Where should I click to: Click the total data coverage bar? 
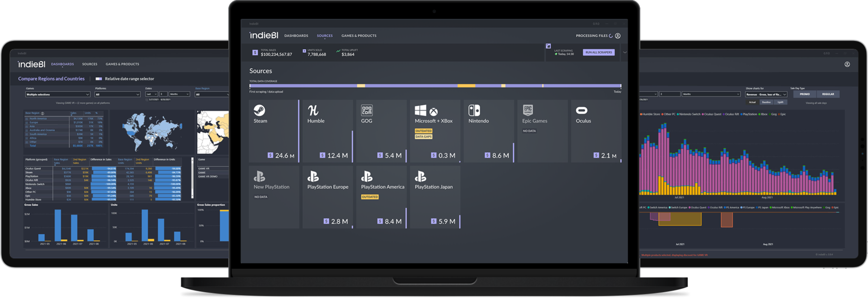tap(435, 86)
